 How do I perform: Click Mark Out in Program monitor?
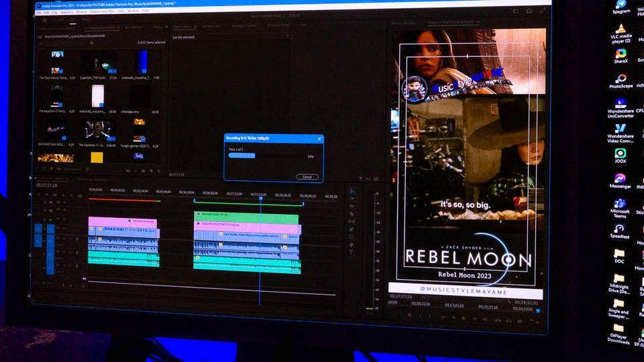pyautogui.click(x=431, y=316)
